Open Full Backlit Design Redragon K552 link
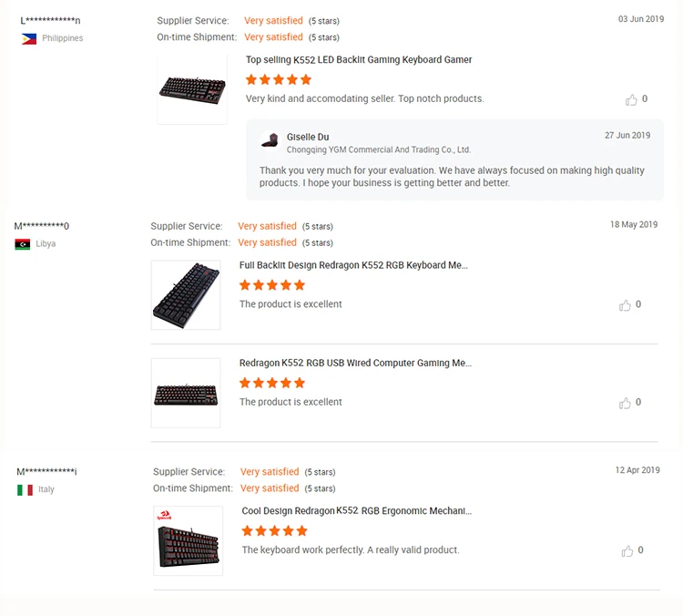Screen dimensions: 683x616 coord(353,265)
